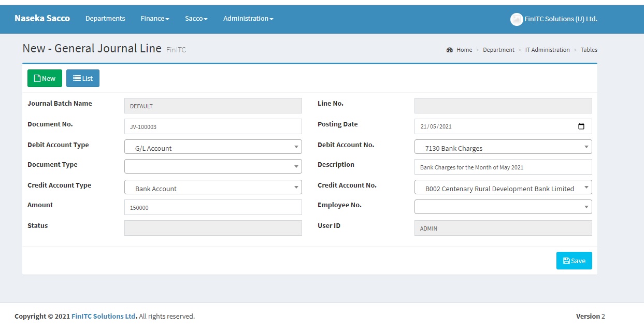Click the Document No. input field
Image resolution: width=644 pixels, height=329 pixels.
pyautogui.click(x=213, y=126)
